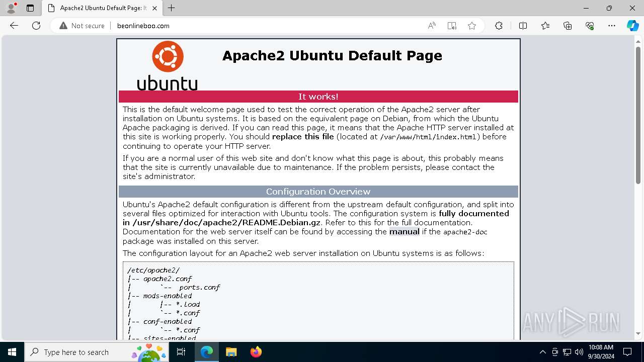Image resolution: width=644 pixels, height=362 pixels.
Task: Open Browser essentials heart icon
Action: point(590,26)
